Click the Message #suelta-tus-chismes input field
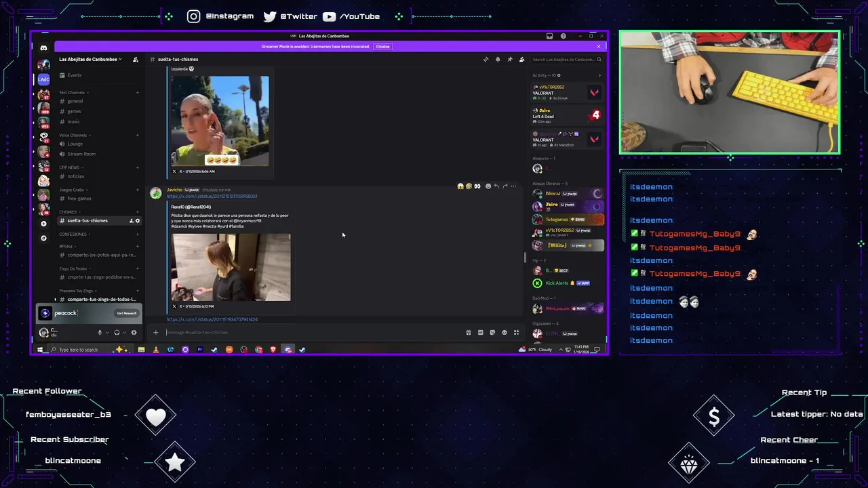The width and height of the screenshot is (868, 488). (x=312, y=332)
